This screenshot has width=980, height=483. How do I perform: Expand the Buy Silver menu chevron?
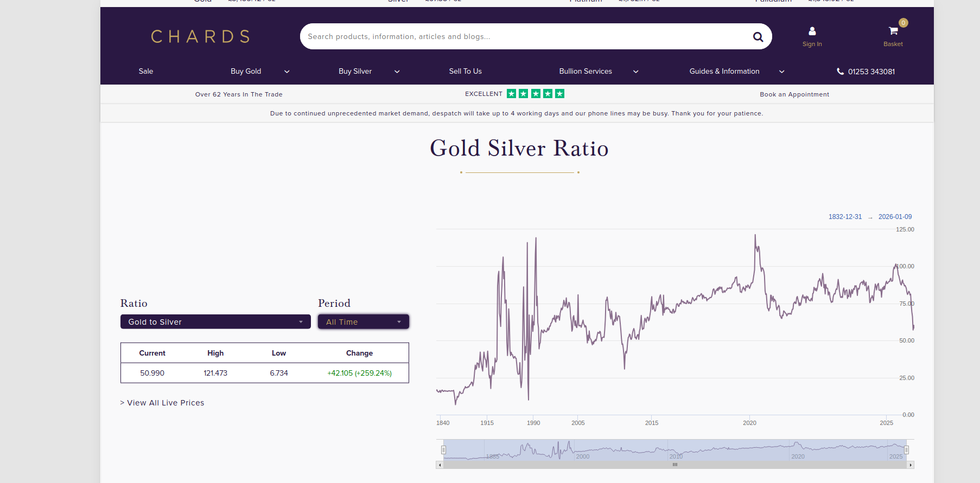[x=397, y=72]
